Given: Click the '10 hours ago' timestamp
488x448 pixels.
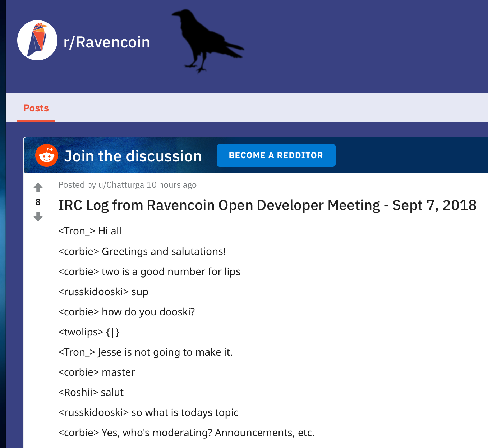Looking at the screenshot, I should 171,185.
